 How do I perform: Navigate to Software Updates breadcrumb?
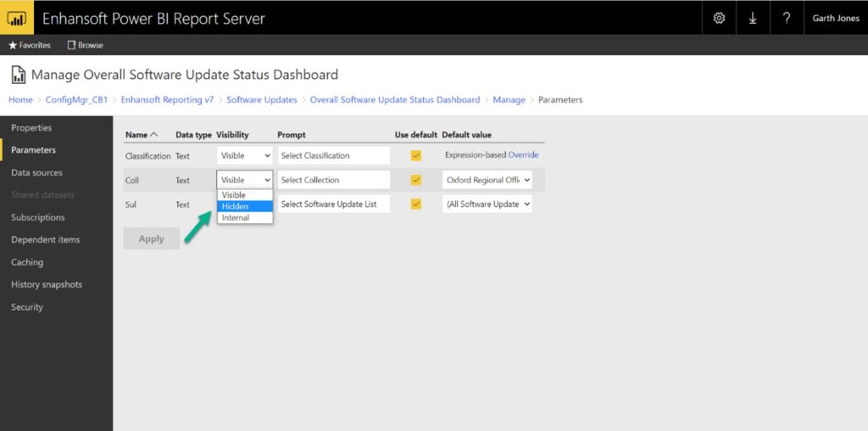pos(261,99)
